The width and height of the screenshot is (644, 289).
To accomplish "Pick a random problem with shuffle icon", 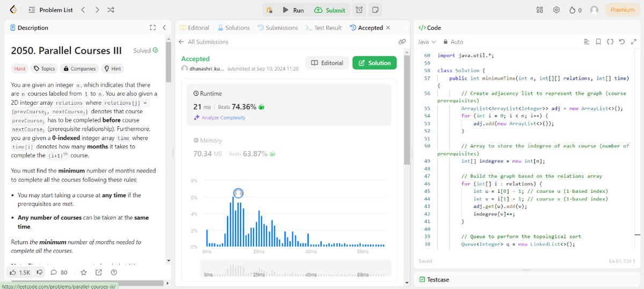I will 111,10.
